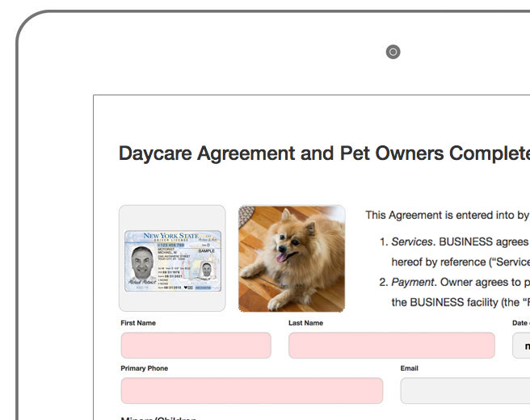This screenshot has height=420, width=530.
Task: Click the "First Name" field label
Action: click(138, 323)
